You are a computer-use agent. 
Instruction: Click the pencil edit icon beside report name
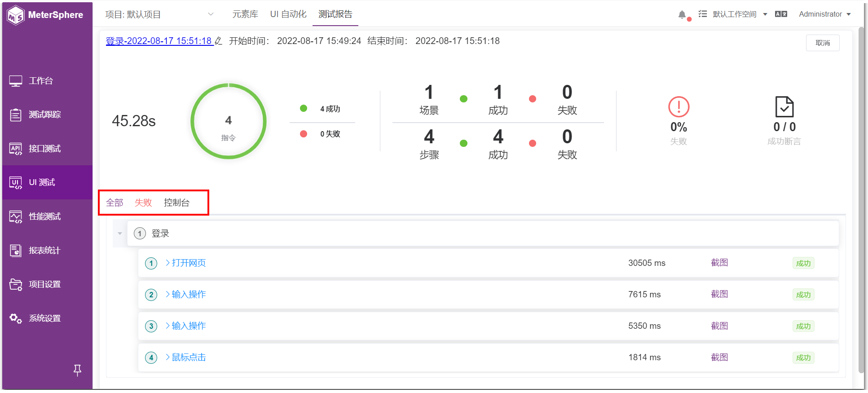218,41
